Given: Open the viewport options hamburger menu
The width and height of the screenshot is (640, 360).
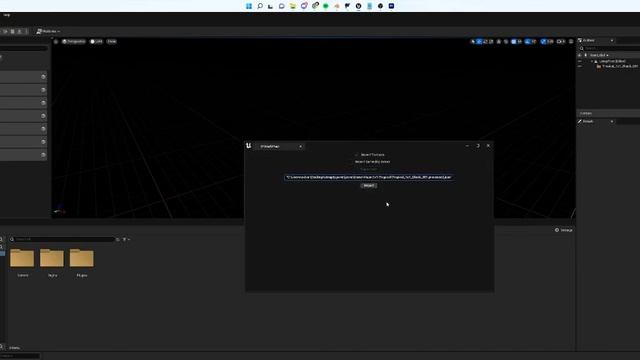Looking at the screenshot, I should point(56,42).
